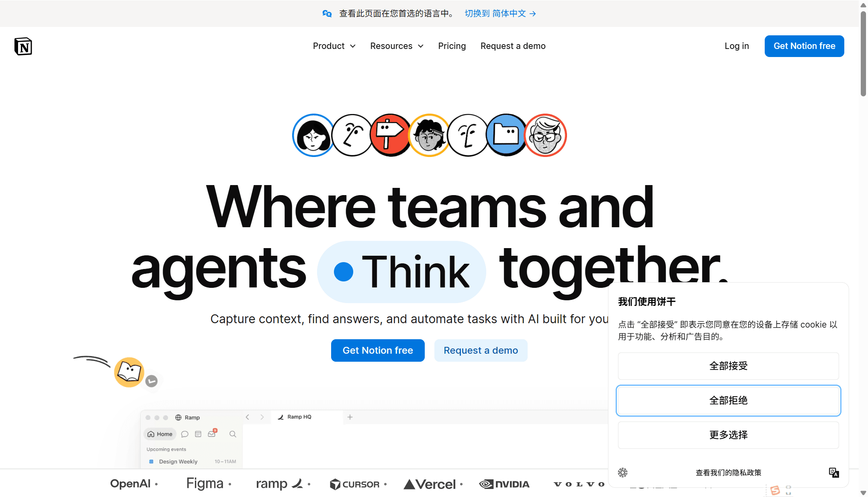Open the chat bubble icon beside Home

(185, 434)
